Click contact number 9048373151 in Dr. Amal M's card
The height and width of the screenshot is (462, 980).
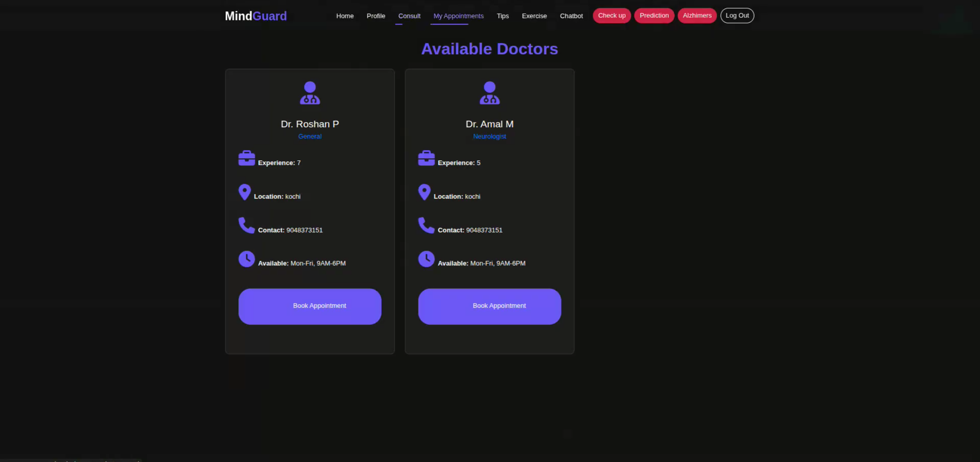point(484,230)
